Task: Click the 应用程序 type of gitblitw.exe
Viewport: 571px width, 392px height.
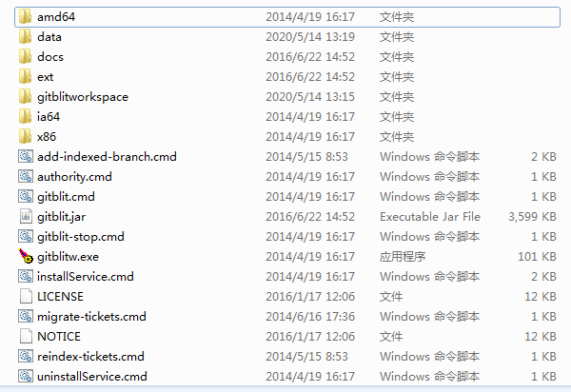Action: pos(403,257)
